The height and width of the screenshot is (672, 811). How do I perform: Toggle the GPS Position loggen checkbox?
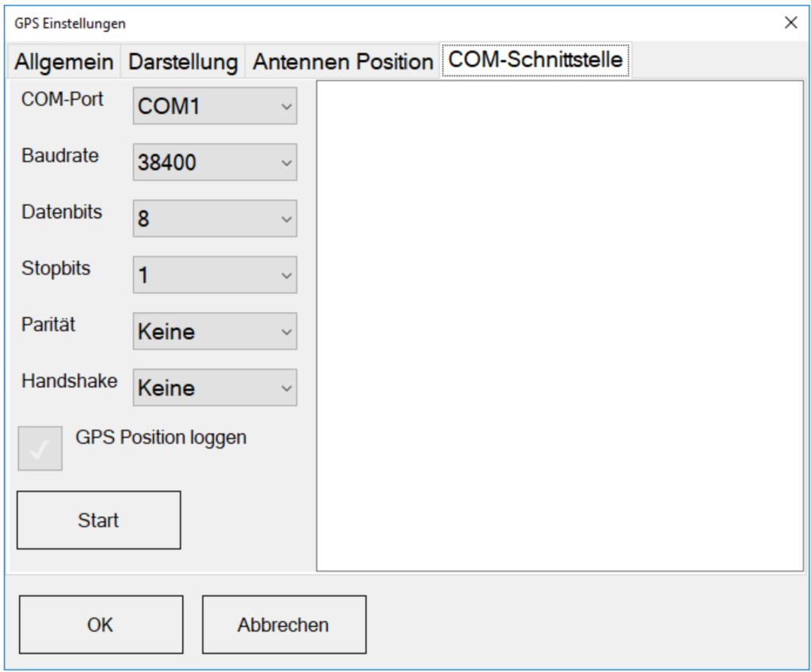40,449
